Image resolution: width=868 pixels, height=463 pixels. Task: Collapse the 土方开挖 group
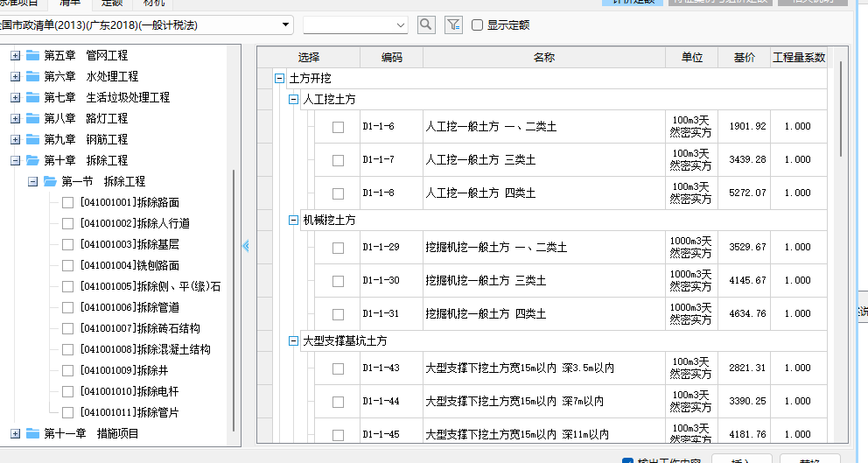pyautogui.click(x=279, y=79)
